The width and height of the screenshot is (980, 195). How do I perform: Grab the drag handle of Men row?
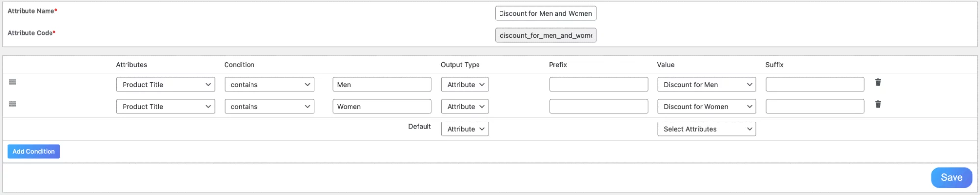[x=13, y=82]
